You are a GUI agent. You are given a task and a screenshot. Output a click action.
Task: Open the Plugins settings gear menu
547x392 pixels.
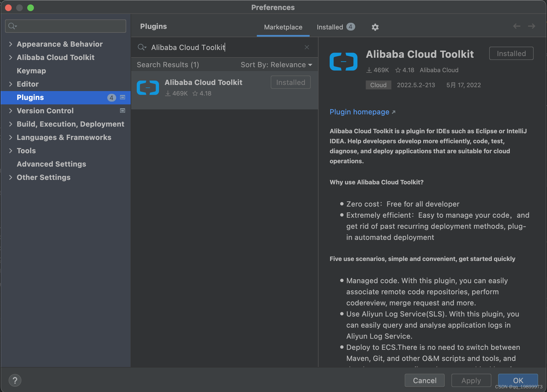point(375,27)
